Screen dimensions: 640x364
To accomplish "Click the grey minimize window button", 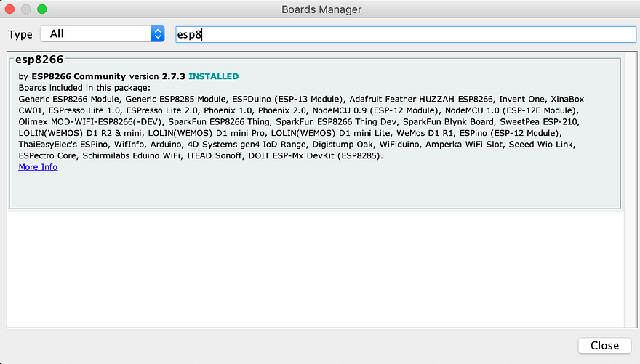I will pyautogui.click(x=25, y=9).
